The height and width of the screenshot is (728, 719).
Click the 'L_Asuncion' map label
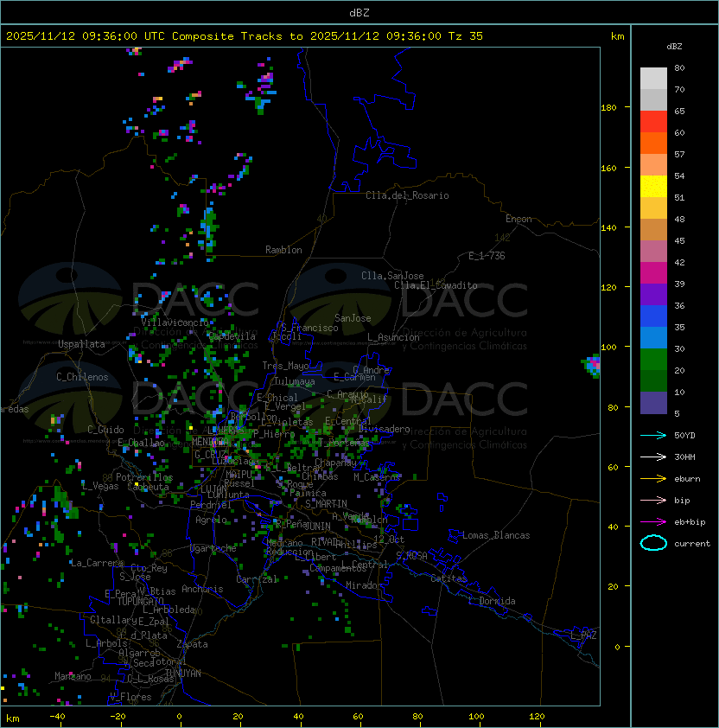tap(393, 337)
